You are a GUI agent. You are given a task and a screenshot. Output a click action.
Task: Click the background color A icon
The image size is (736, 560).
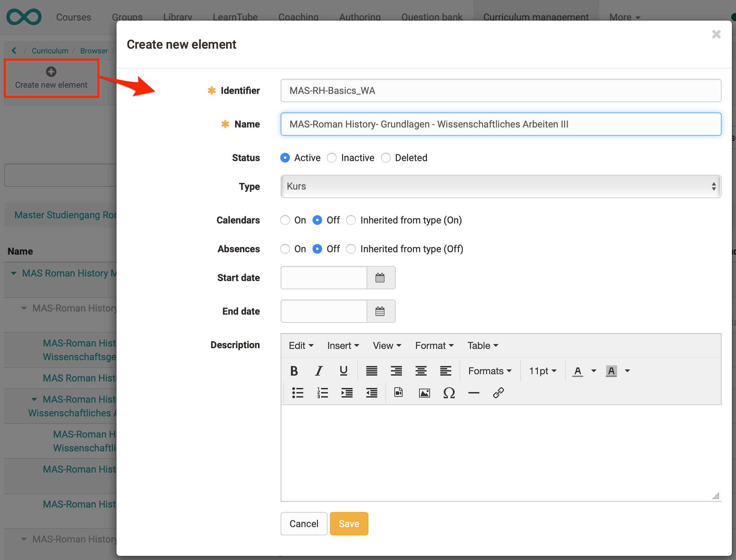(611, 371)
